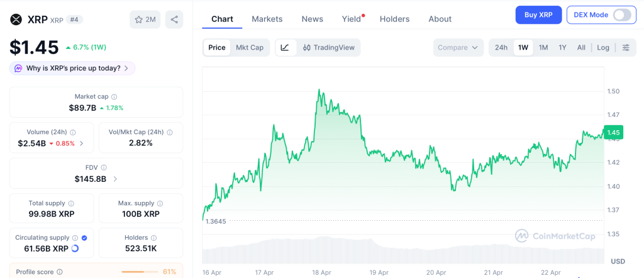Open the Markets tab
Viewport: 644px width, 278px height.
click(267, 19)
